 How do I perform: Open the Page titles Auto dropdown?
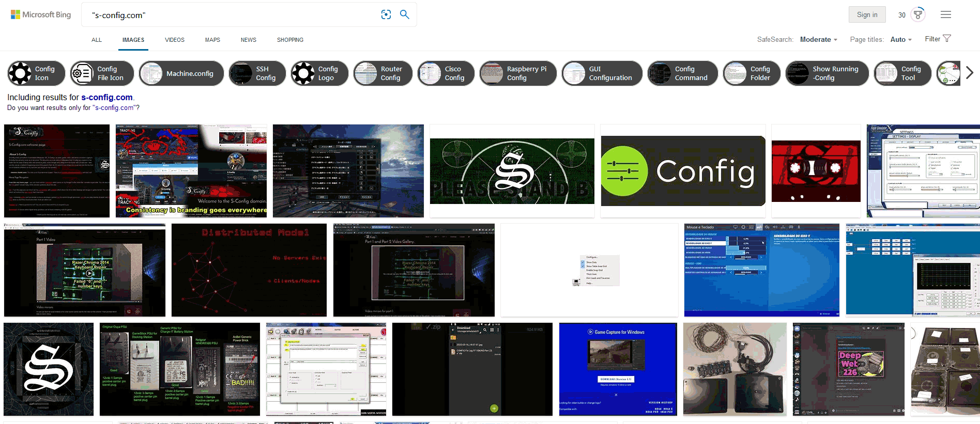pyautogui.click(x=901, y=39)
